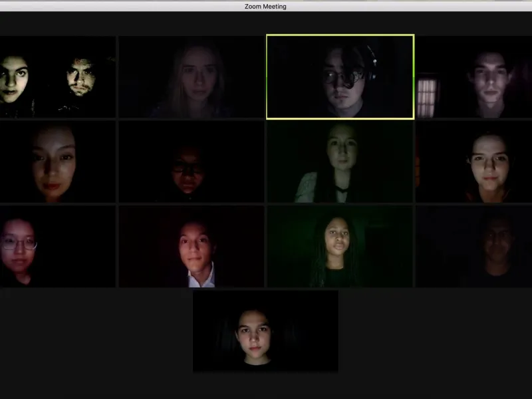This screenshot has width=532, height=399.
Task: Select the tile of woman with red lipstick
Action: pyautogui.click(x=58, y=162)
